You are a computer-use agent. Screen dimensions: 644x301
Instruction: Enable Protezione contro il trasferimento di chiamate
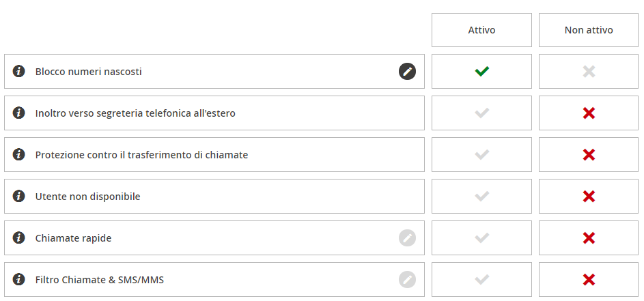click(481, 154)
